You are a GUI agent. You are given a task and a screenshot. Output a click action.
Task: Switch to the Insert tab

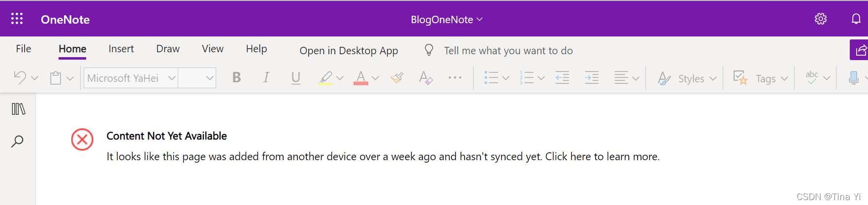(x=121, y=49)
